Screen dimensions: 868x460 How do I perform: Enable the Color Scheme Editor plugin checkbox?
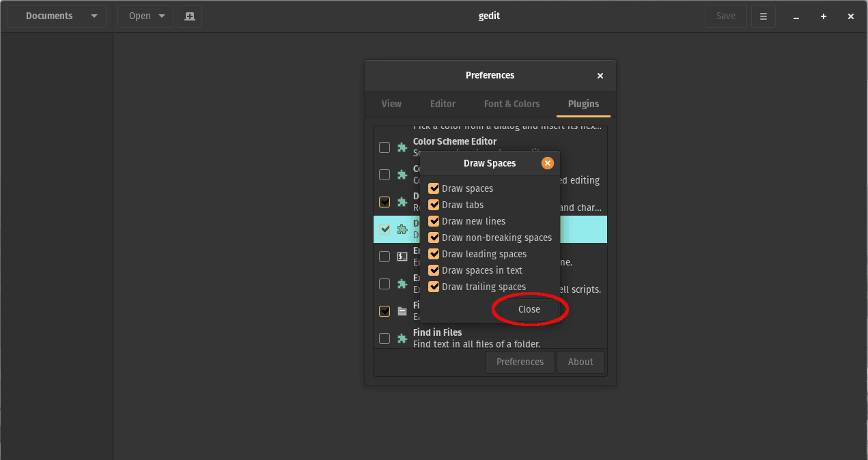[x=384, y=147]
